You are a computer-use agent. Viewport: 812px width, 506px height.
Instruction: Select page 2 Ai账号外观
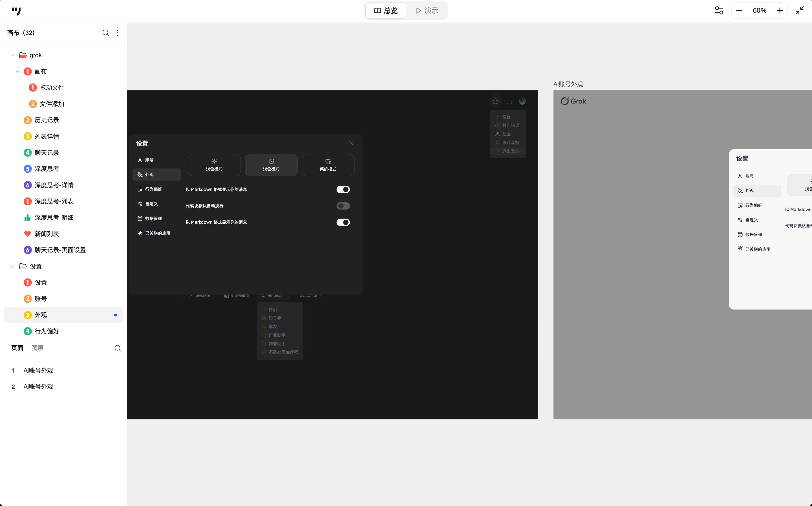38,386
